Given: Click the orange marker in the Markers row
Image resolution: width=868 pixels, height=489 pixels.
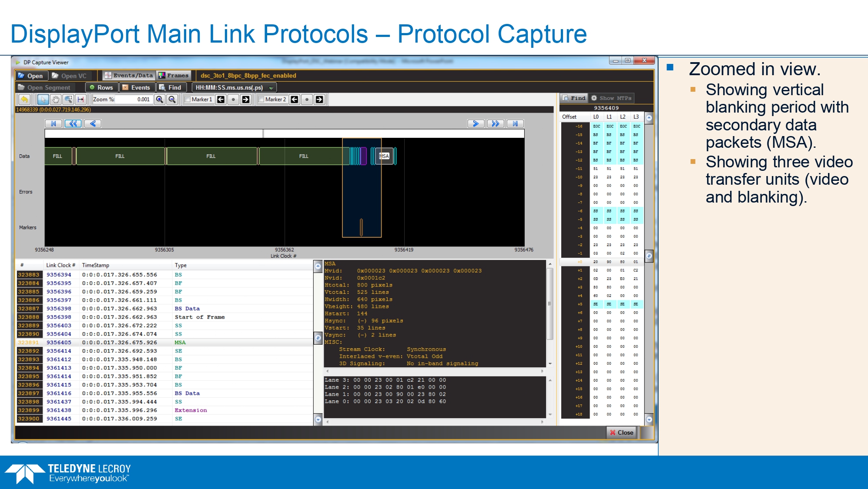Looking at the screenshot, I should (361, 227).
